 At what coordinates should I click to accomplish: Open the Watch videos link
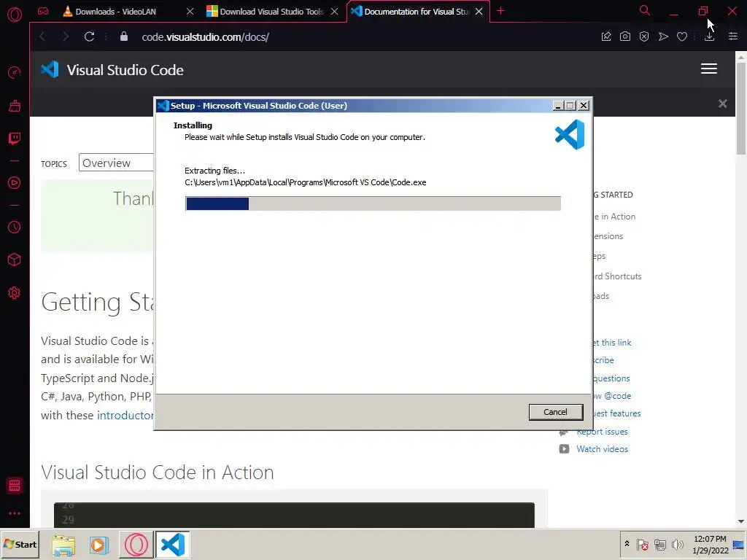(602, 449)
